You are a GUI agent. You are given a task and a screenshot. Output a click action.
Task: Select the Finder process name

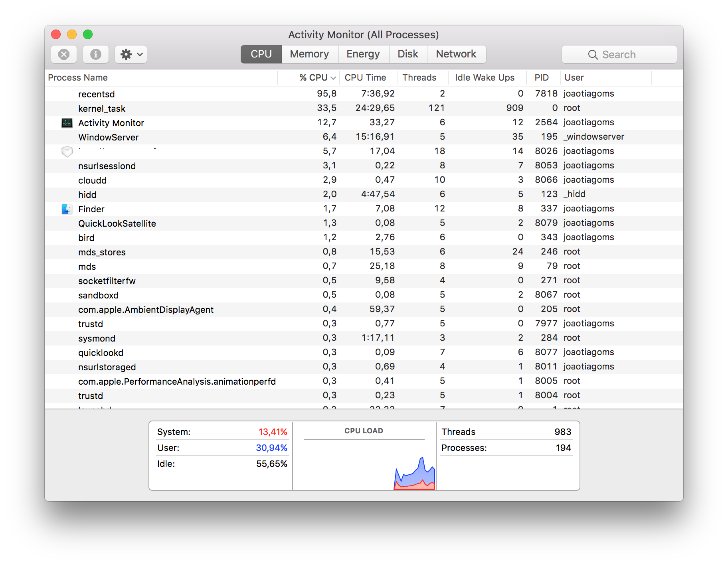(x=91, y=209)
